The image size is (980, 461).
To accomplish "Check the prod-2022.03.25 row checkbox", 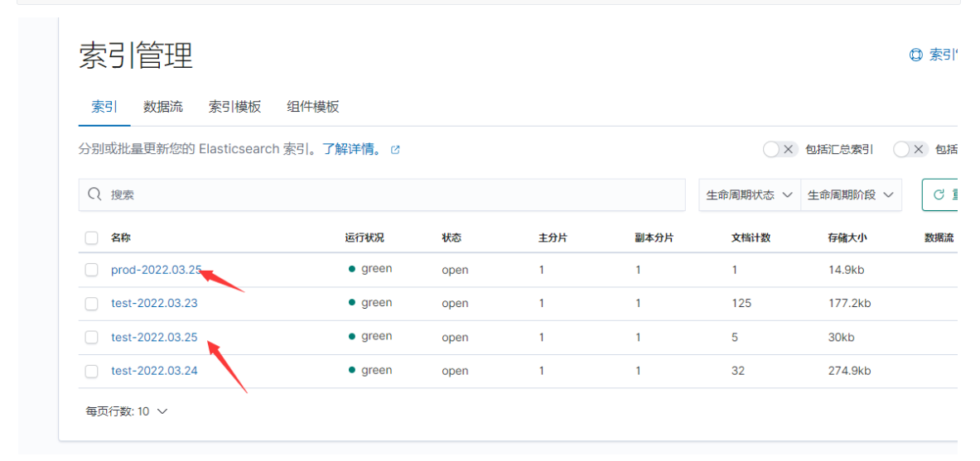I will pos(92,270).
